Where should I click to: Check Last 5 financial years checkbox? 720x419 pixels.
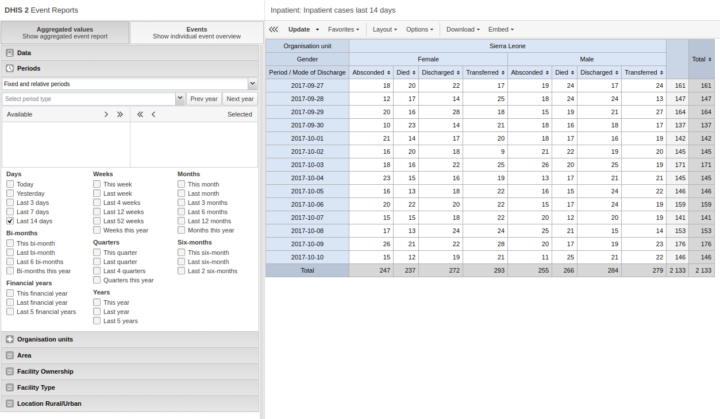tap(10, 311)
